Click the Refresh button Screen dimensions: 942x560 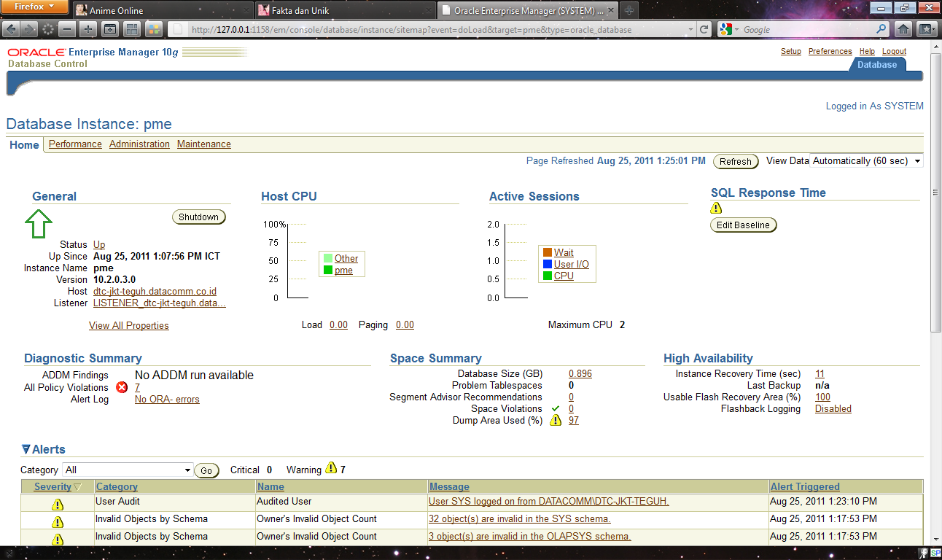[736, 162]
